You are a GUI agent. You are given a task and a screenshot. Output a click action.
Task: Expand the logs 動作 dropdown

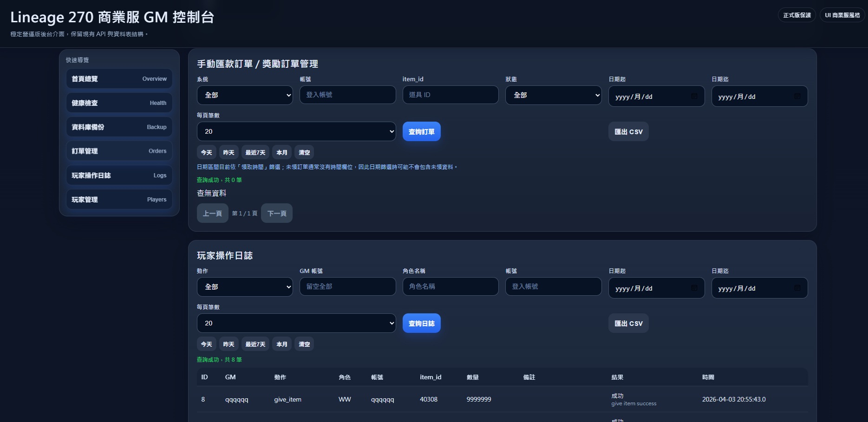[245, 287]
